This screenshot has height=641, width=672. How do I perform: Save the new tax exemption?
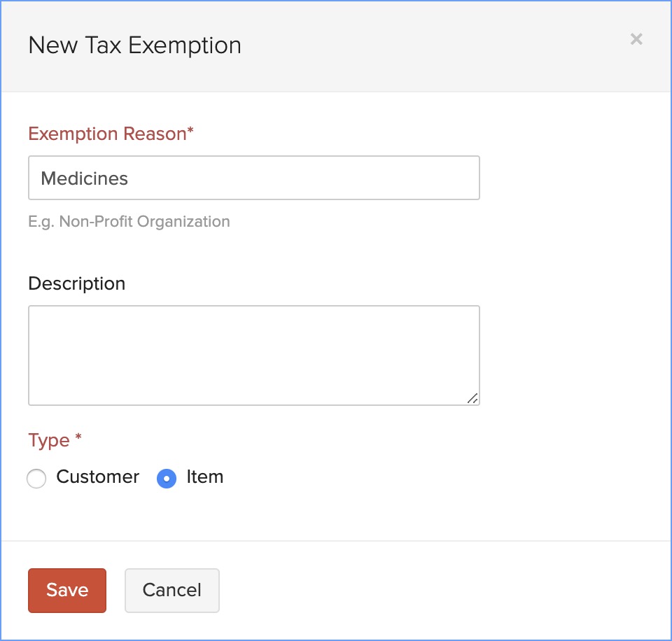click(67, 590)
